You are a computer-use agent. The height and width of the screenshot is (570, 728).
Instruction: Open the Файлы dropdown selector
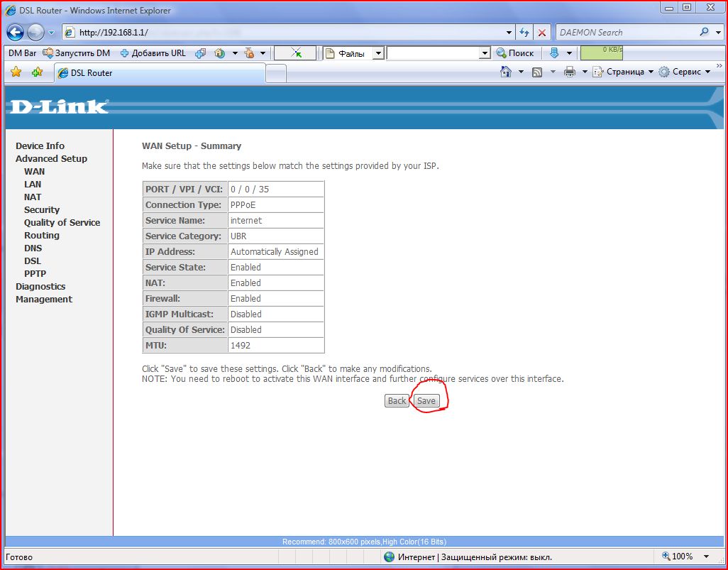click(x=378, y=53)
